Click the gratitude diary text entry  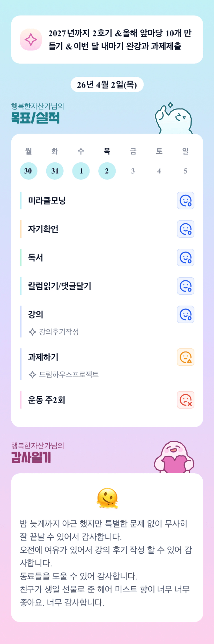click(106, 563)
